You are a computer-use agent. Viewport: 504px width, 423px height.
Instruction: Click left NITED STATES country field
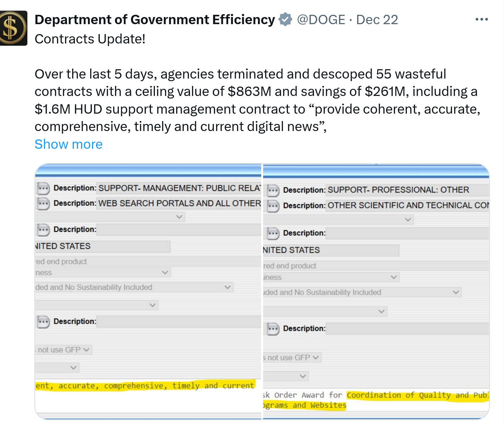tap(102, 246)
